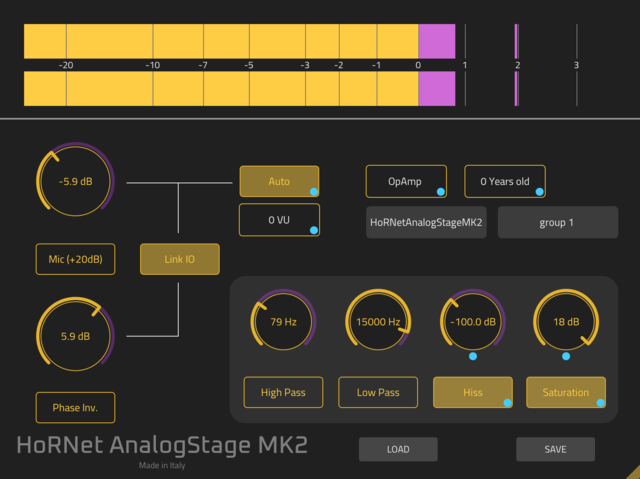The width and height of the screenshot is (640, 479).
Task: Click the blue dot below the 18 dB knob
Action: coord(566,356)
